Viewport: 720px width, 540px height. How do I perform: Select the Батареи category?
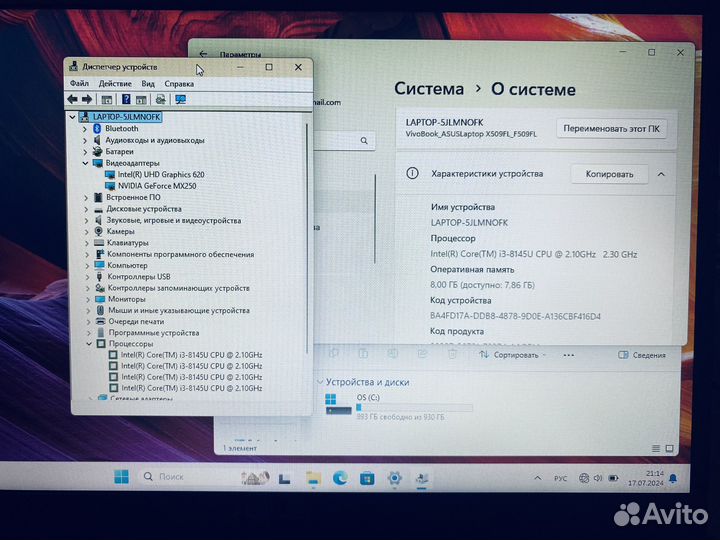click(x=119, y=152)
